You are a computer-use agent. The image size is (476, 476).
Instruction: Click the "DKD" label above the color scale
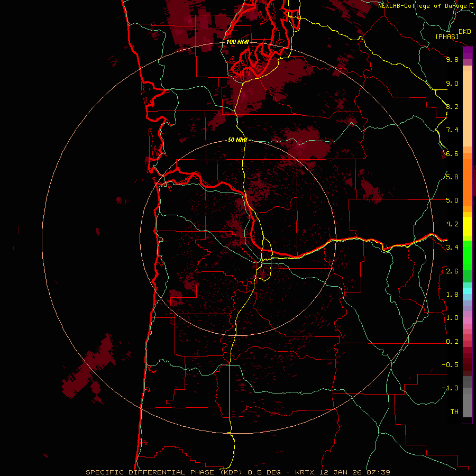pyautogui.click(x=465, y=32)
